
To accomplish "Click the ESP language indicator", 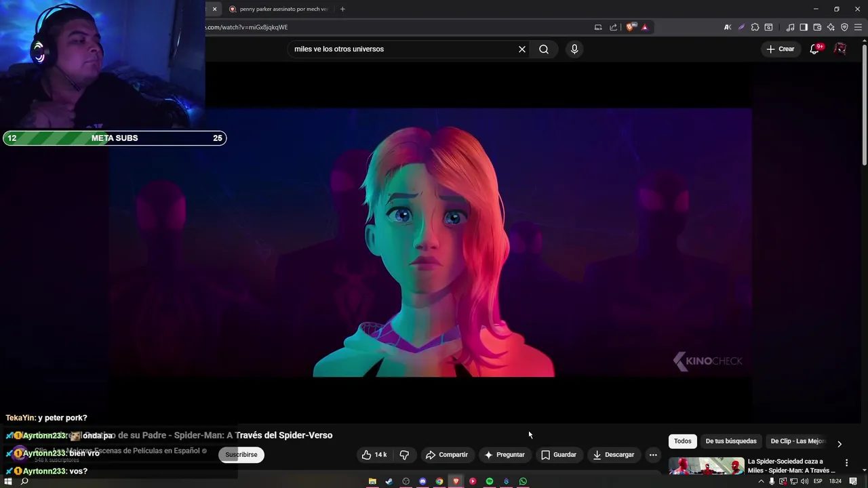I will point(818,481).
